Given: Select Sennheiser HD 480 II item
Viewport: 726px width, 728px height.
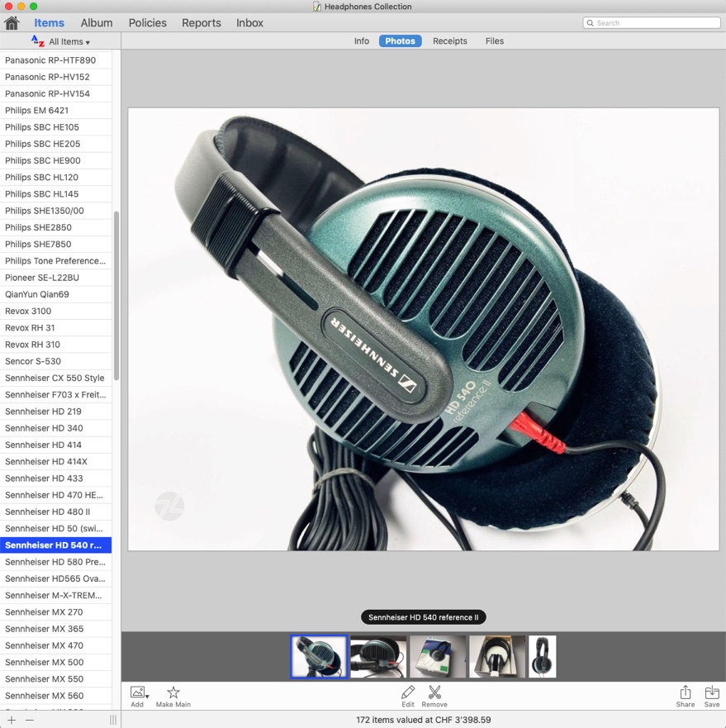Looking at the screenshot, I should point(55,512).
